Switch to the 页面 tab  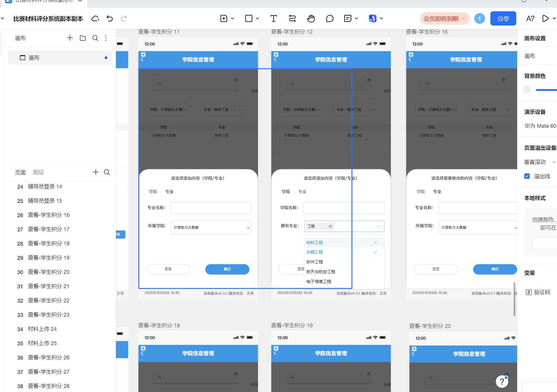click(21, 172)
